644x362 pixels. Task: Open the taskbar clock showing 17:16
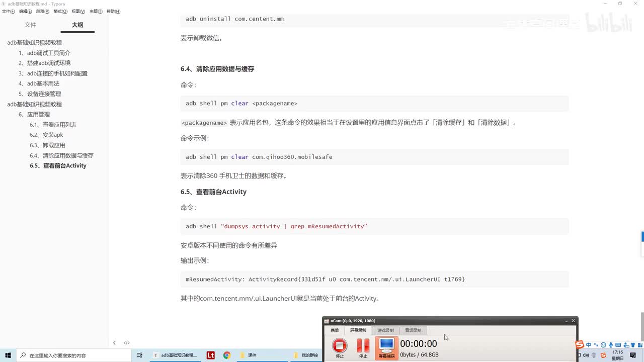pyautogui.click(x=617, y=355)
